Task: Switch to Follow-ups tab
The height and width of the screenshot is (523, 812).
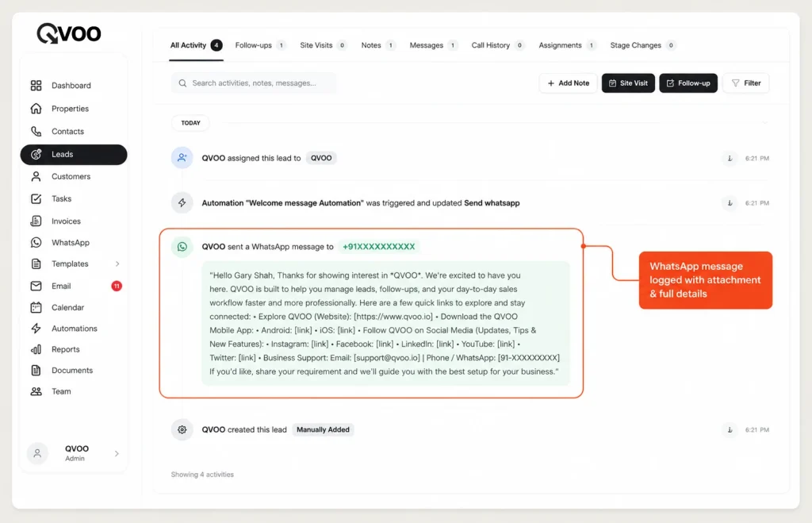Action: pyautogui.click(x=260, y=45)
